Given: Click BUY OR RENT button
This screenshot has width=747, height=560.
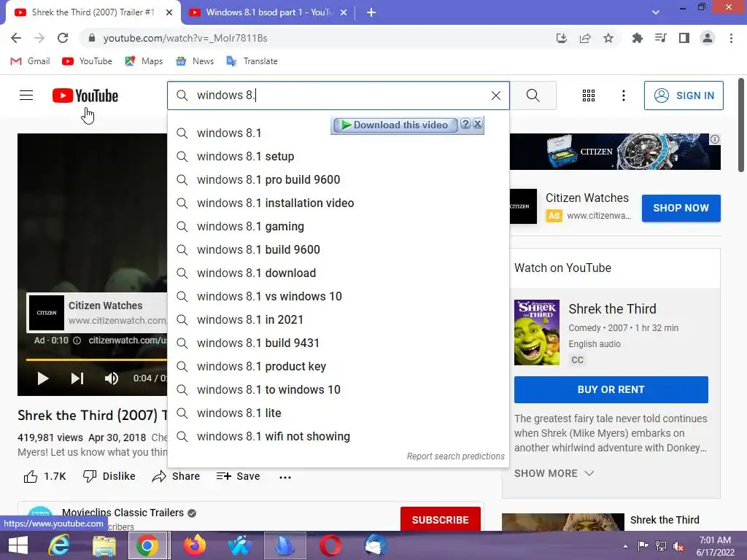Looking at the screenshot, I should click(611, 389).
